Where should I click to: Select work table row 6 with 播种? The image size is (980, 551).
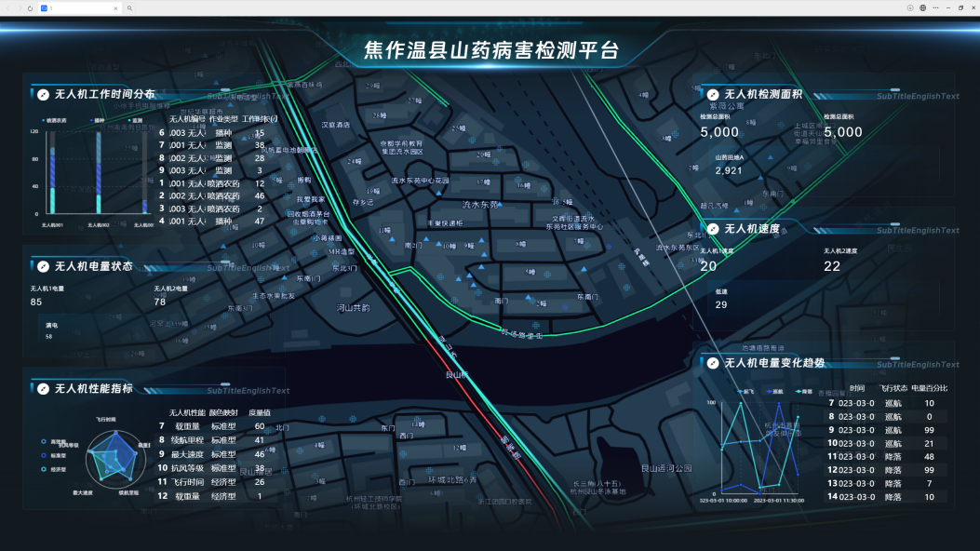(x=216, y=132)
